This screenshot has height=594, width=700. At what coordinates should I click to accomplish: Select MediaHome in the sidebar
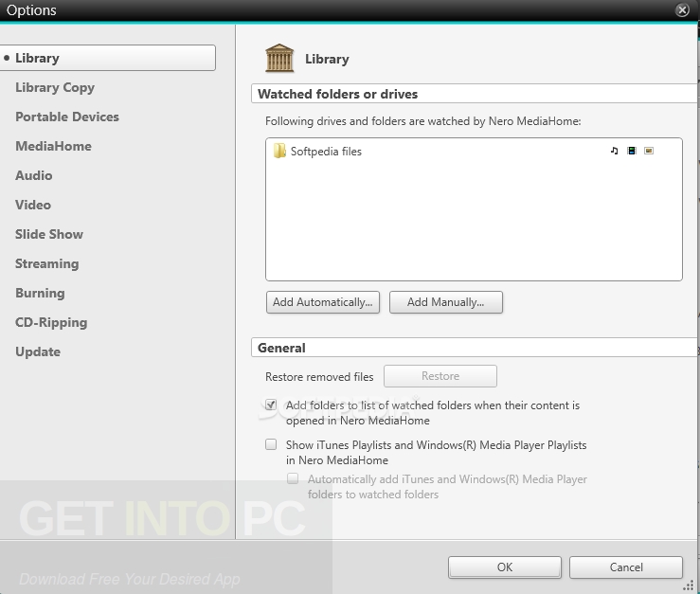pos(53,146)
